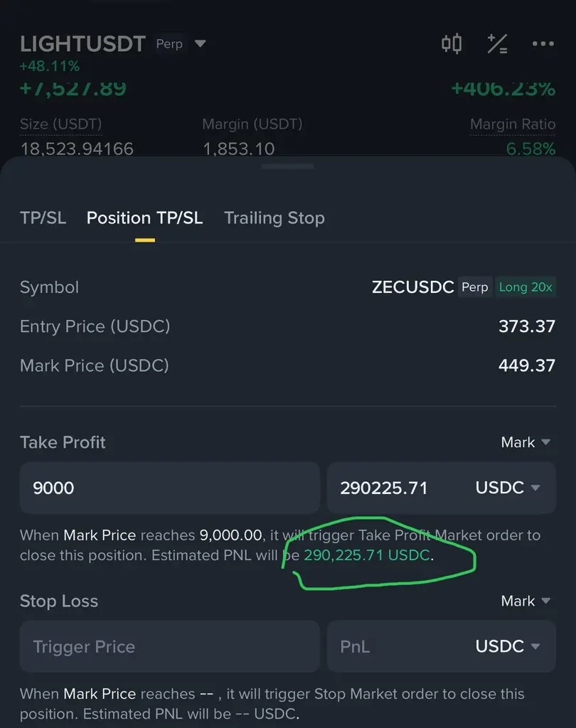This screenshot has width=576, height=728.
Task: Select the Position TP/SL tab
Action: 144,218
